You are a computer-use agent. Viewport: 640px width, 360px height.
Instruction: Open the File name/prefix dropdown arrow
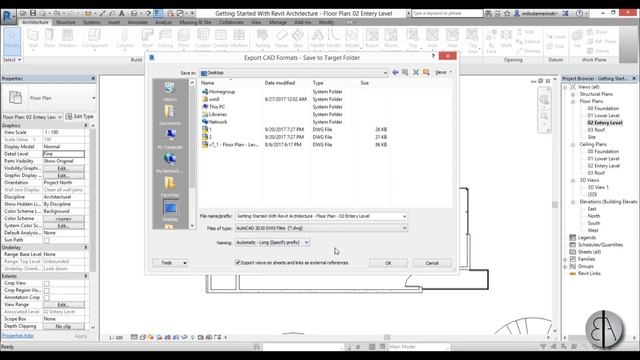point(404,216)
